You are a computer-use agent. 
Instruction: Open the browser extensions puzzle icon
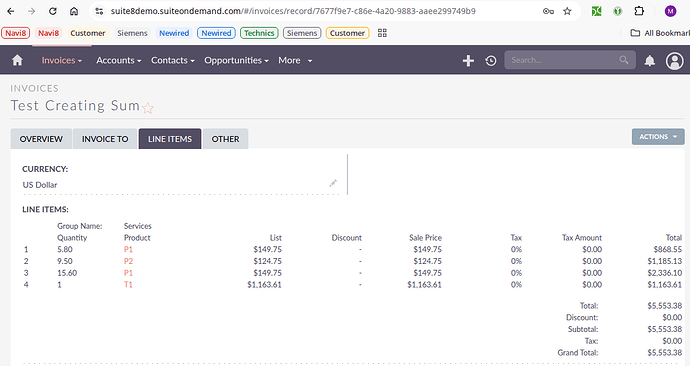pyautogui.click(x=639, y=11)
